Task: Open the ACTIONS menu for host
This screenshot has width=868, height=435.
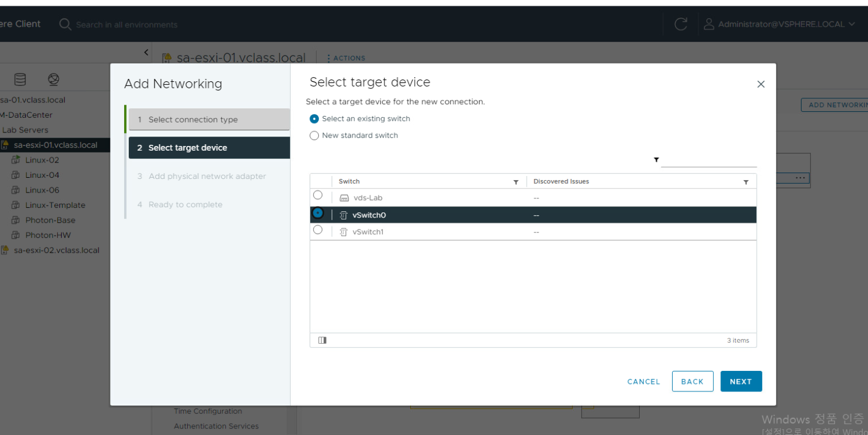Action: [x=346, y=58]
